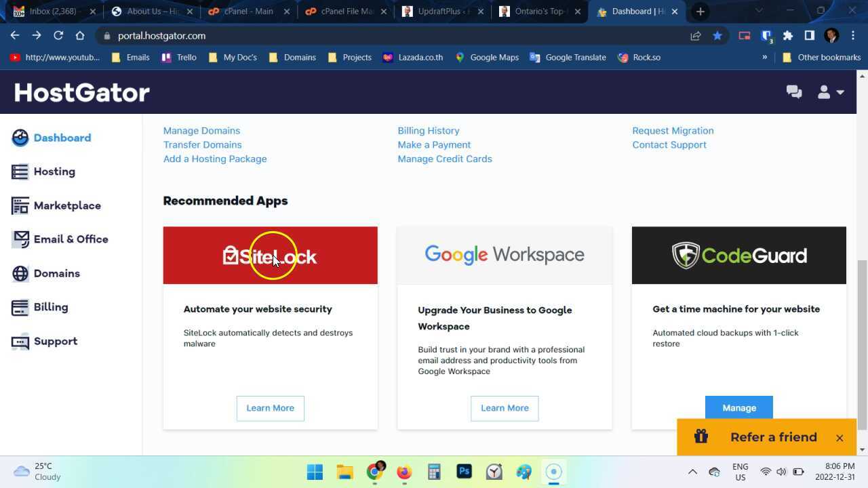Click Learn More under SiteLock
Screen dimensions: 868x488
pyautogui.click(x=270, y=408)
